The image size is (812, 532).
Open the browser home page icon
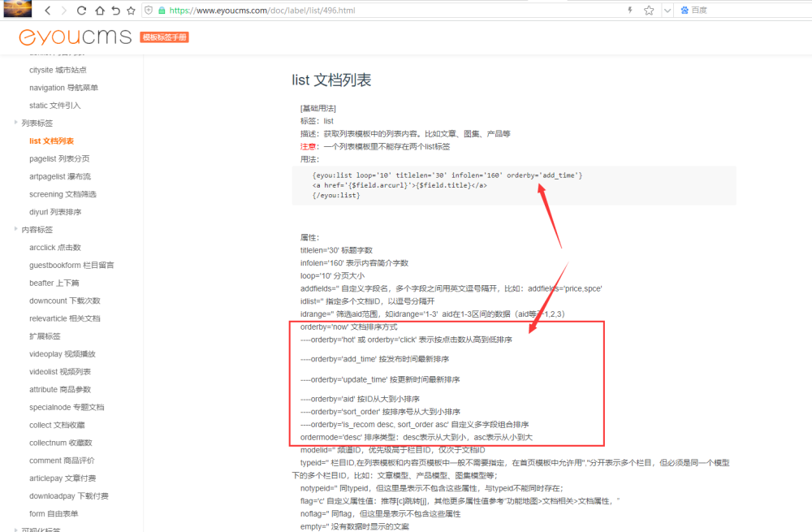99,11
